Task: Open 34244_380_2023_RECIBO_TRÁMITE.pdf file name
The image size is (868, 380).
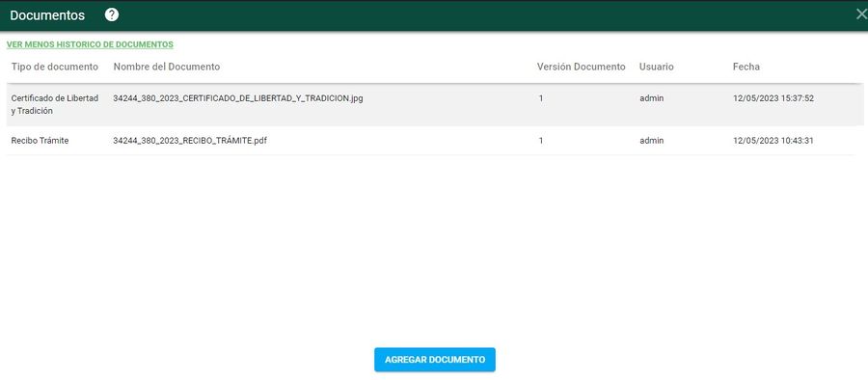Action: (190, 141)
